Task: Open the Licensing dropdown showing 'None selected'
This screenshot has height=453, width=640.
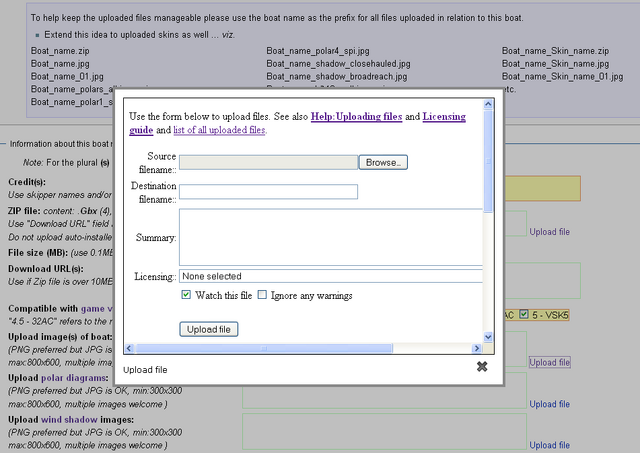Action: pos(331,276)
